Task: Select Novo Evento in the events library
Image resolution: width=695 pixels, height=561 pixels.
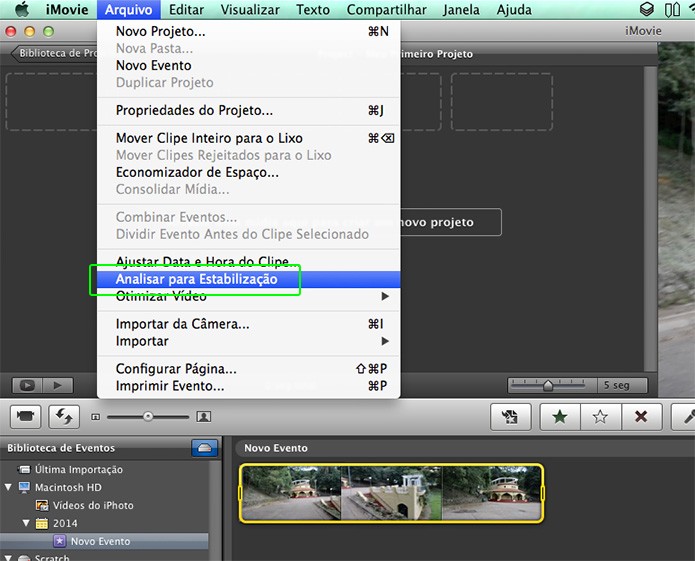Action: [x=104, y=541]
